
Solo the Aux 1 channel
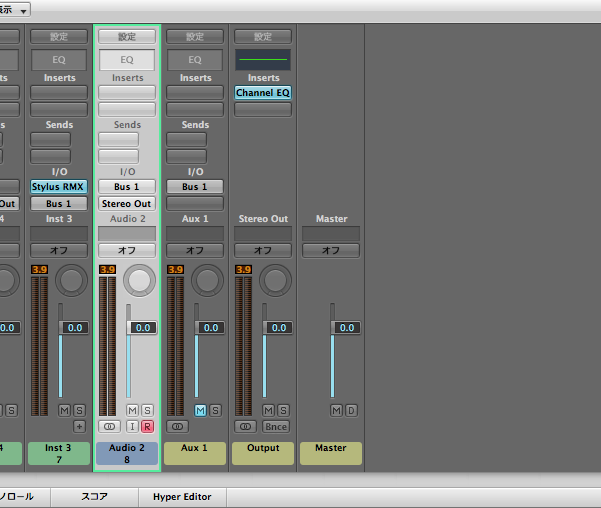pyautogui.click(x=215, y=411)
